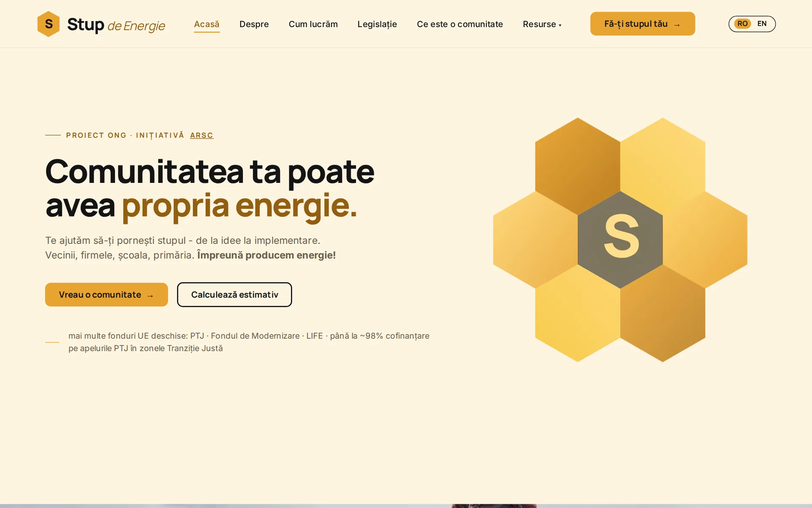Viewport: 812px width, 508px height.
Task: Switch language to RO
Action: (743, 24)
